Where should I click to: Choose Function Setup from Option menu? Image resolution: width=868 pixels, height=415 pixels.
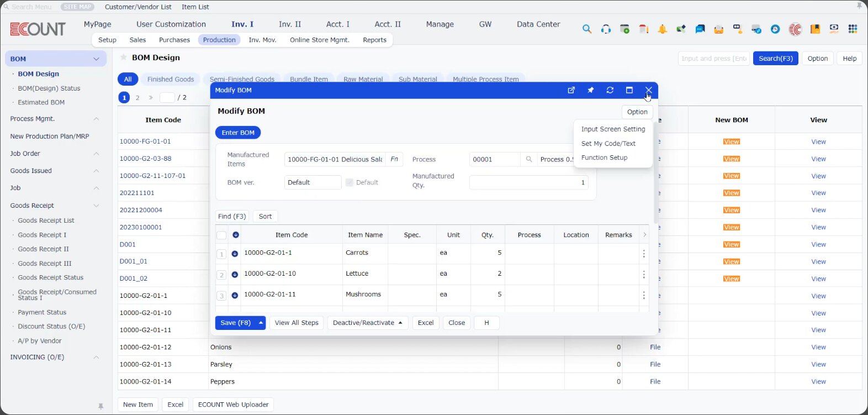coord(604,157)
